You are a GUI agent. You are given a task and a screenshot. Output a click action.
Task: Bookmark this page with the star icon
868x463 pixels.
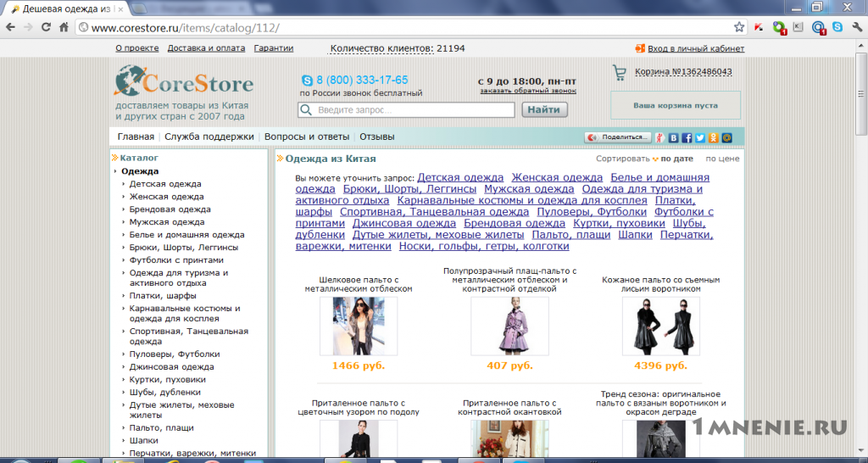coord(739,27)
